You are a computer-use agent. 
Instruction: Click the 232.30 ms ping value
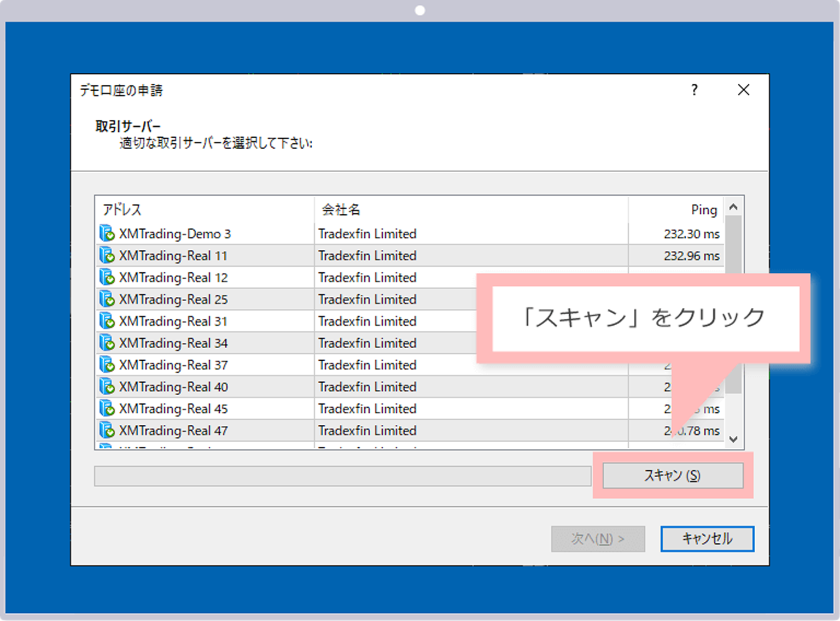click(x=692, y=234)
